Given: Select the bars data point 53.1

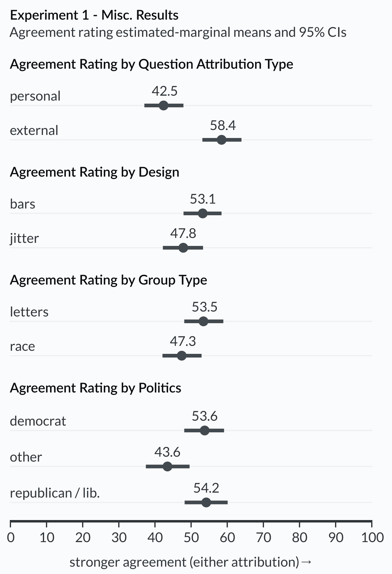Looking at the screenshot, I should click(x=202, y=213).
